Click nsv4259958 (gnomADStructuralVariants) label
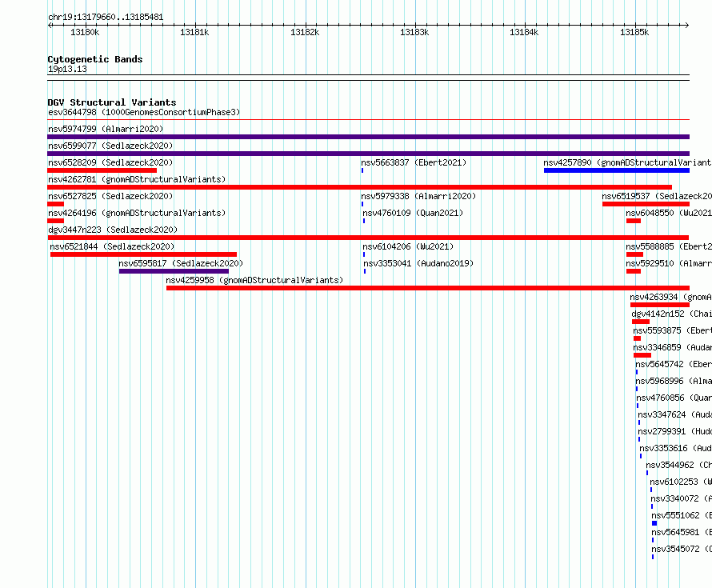 point(254,280)
